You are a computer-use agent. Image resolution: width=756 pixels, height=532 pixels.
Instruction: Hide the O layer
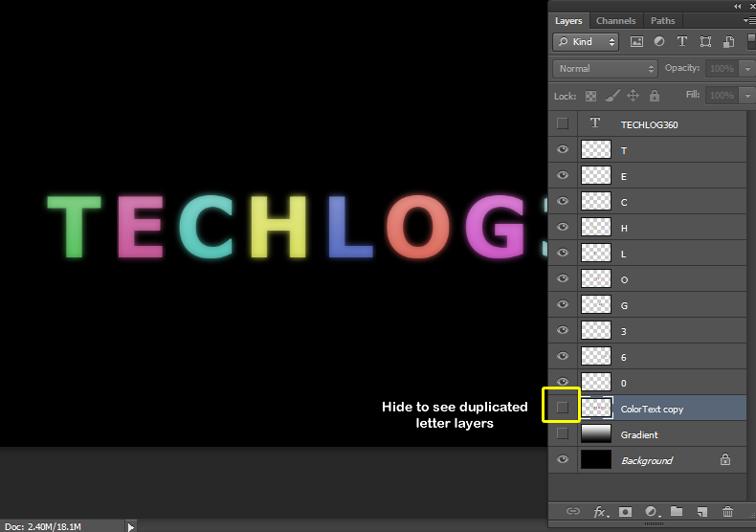pyautogui.click(x=562, y=278)
